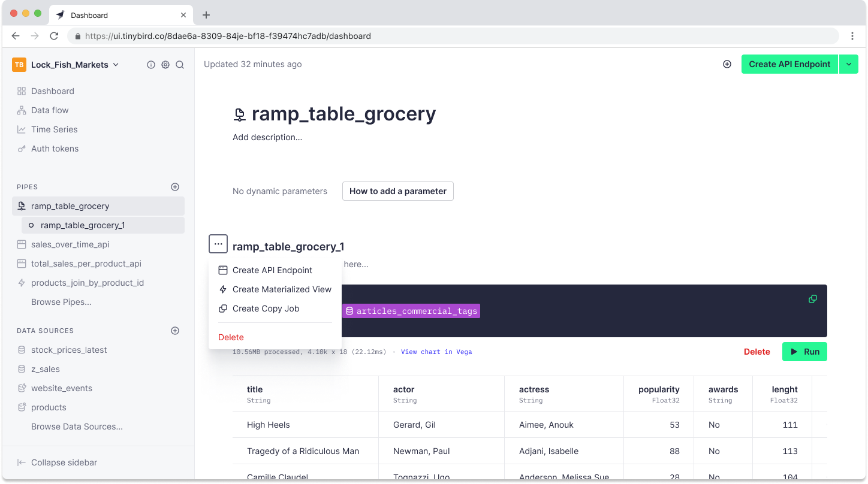This screenshot has width=868, height=484.
Task: Choose Create Copy Job menu entry
Action: [x=266, y=308]
